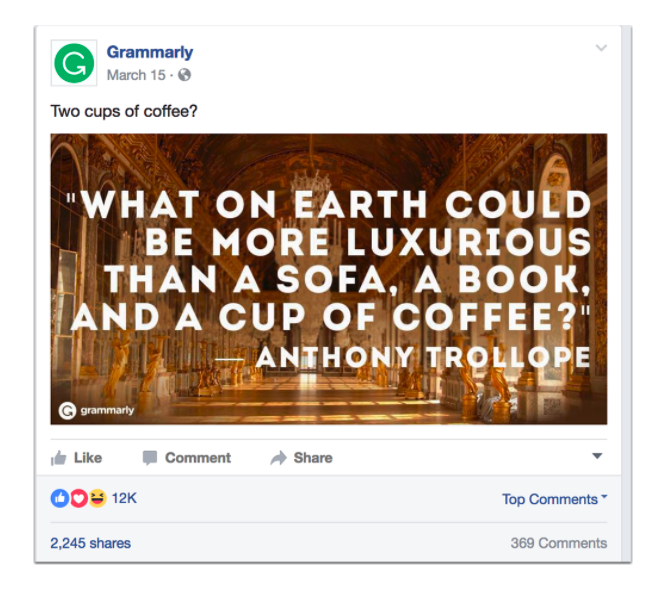Click the blue Like reaction icon
Viewport: 662px width, 597px height.
click(x=59, y=498)
